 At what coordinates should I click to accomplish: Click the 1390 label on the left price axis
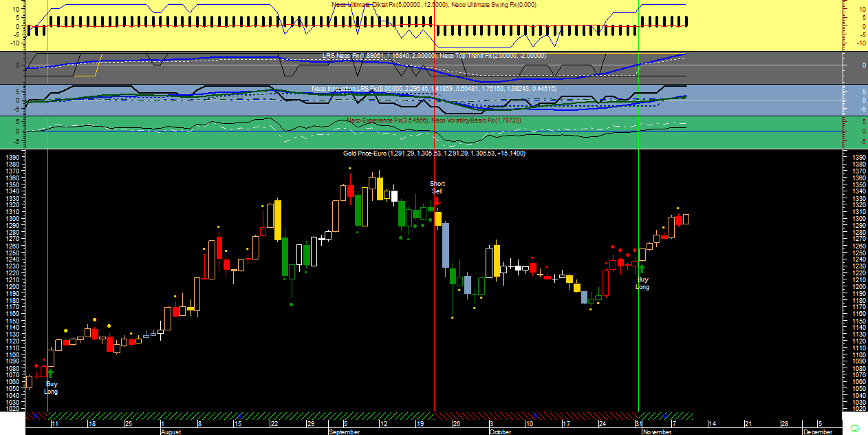coord(12,158)
